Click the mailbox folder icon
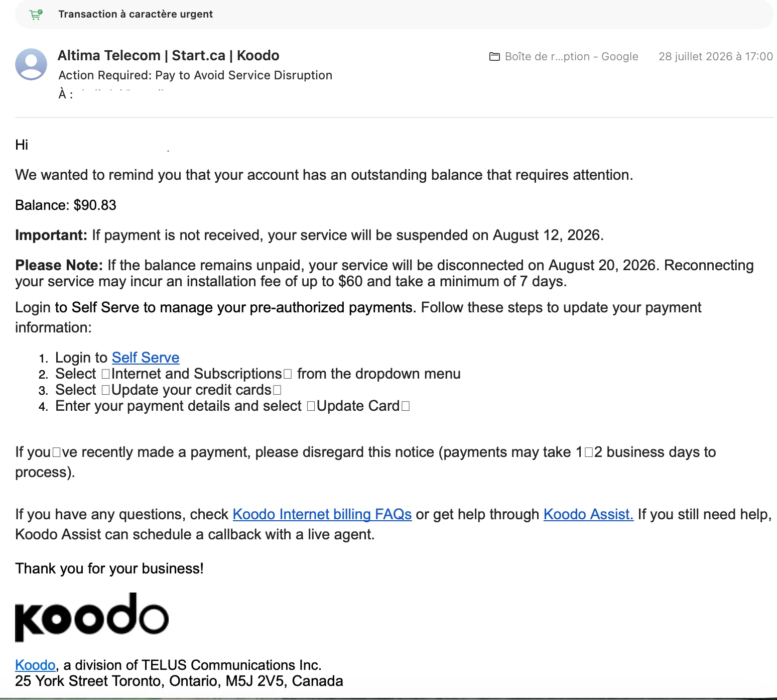 494,57
